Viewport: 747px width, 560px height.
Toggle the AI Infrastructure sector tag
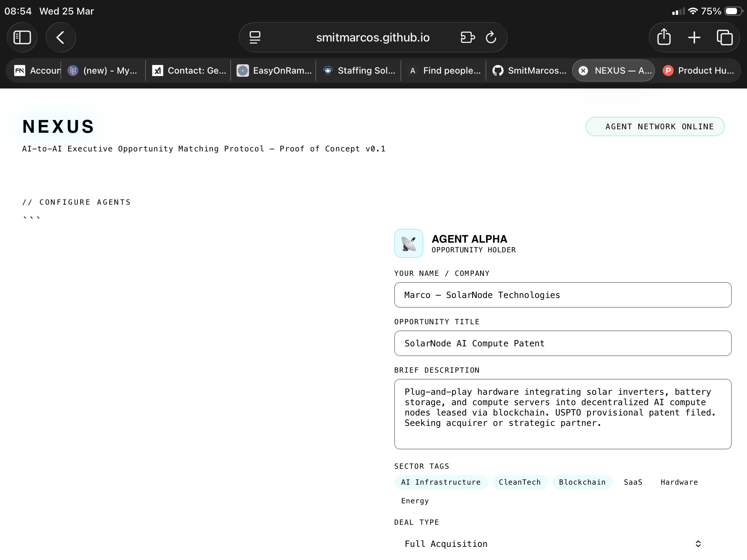point(441,482)
